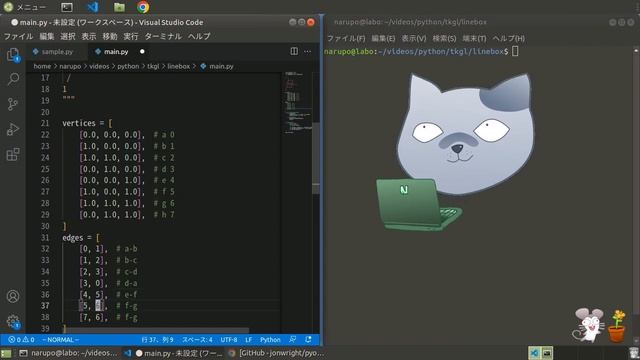Launch Chrome from top panel icon
Image resolution: width=640 pixels, height=360 pixels.
143,7
